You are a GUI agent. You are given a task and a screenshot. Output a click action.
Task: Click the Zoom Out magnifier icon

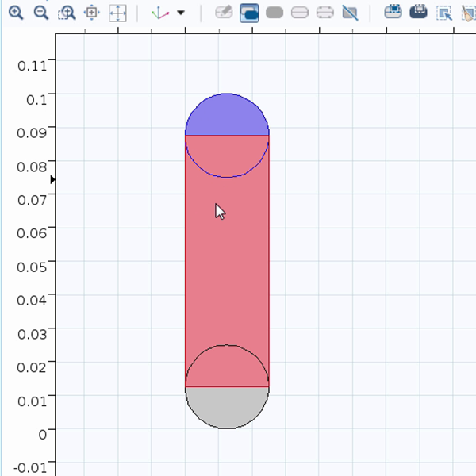click(x=41, y=13)
